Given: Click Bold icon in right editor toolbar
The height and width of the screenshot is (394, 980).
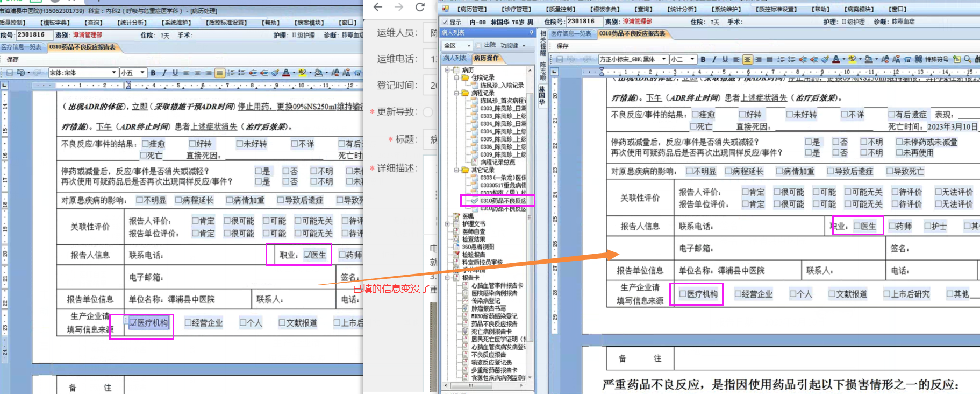Looking at the screenshot, I should pyautogui.click(x=703, y=59).
